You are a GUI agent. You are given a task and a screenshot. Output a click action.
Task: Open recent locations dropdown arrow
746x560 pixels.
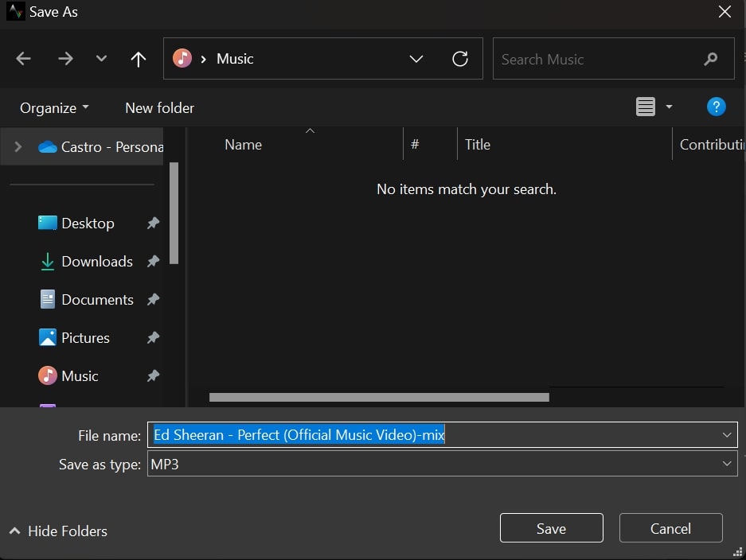101,59
